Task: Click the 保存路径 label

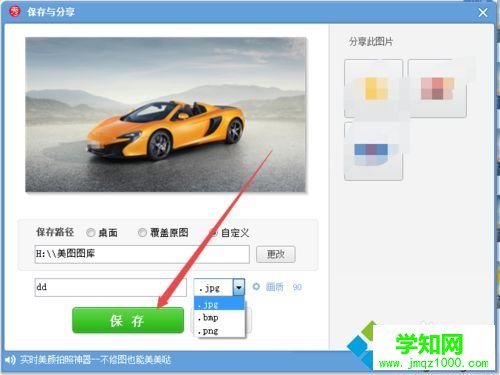Action: click(x=55, y=232)
